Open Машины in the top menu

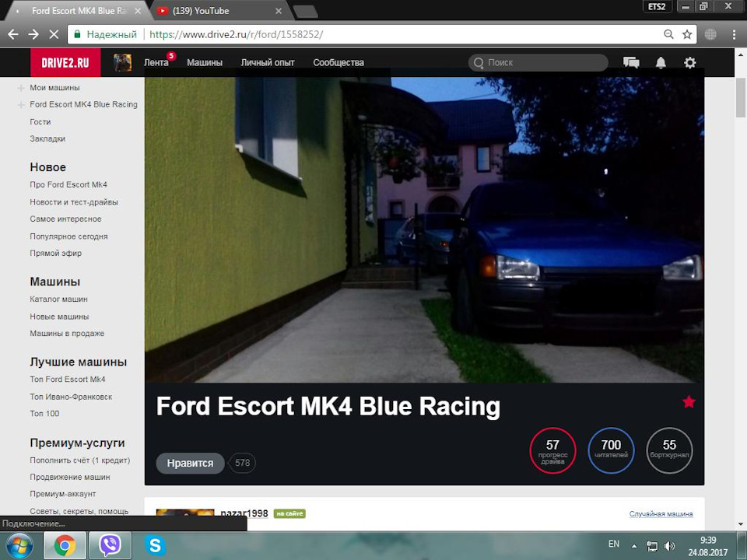tap(205, 62)
